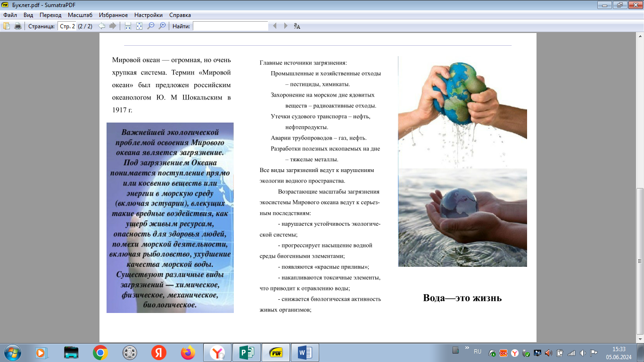
Task: Find previous search match arrow
Action: (275, 26)
